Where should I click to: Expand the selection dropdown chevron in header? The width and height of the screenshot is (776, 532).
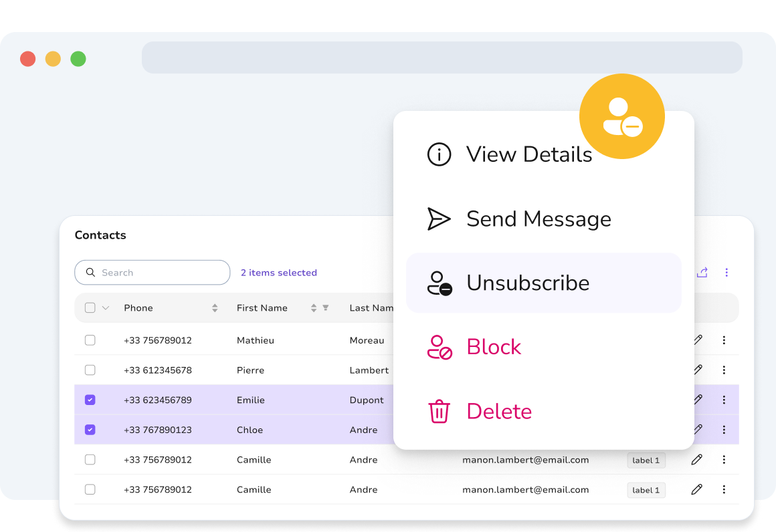(x=106, y=307)
